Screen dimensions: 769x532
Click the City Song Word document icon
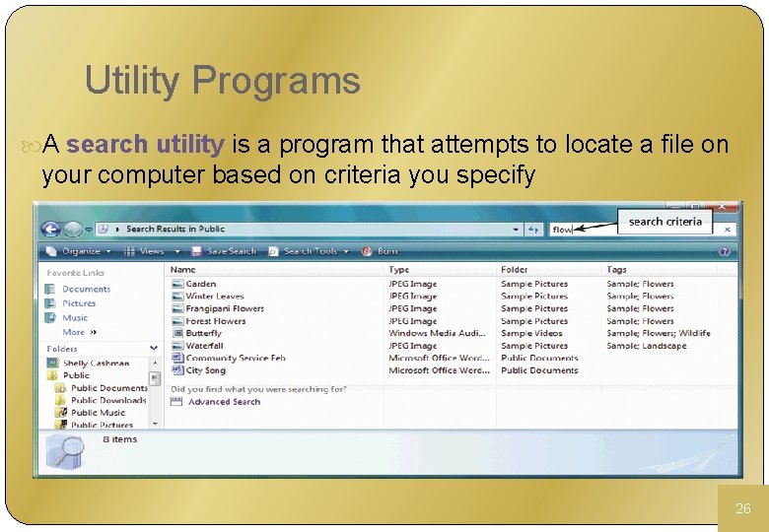(x=177, y=370)
